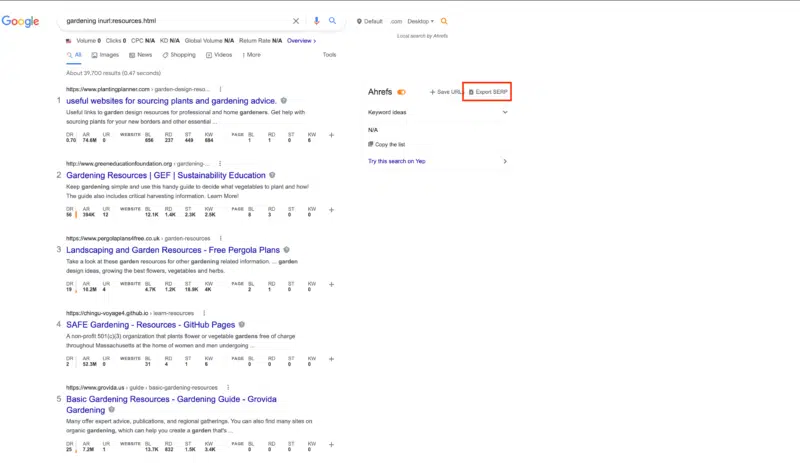Click the Default location pin icon
The image size is (800, 463).
[359, 21]
